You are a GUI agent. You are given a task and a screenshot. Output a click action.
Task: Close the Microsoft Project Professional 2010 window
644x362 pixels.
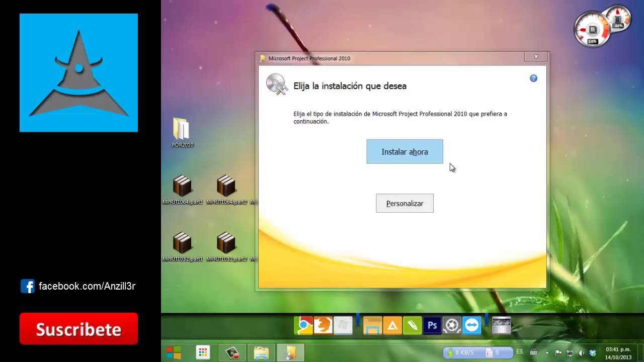tap(536, 57)
